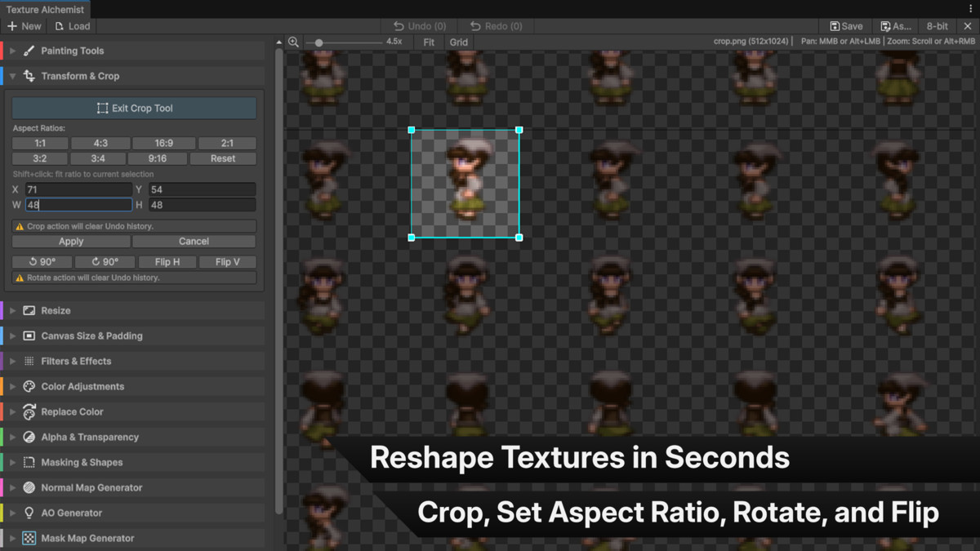Set aspect ratio to 2:1

[x=227, y=143]
